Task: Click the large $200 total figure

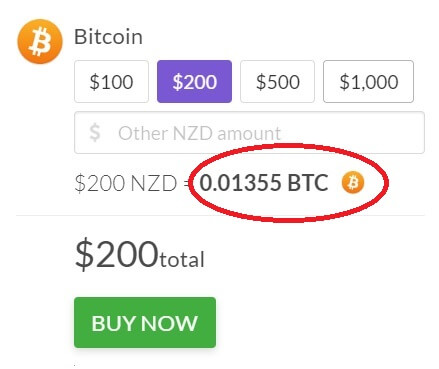Action: [x=116, y=254]
